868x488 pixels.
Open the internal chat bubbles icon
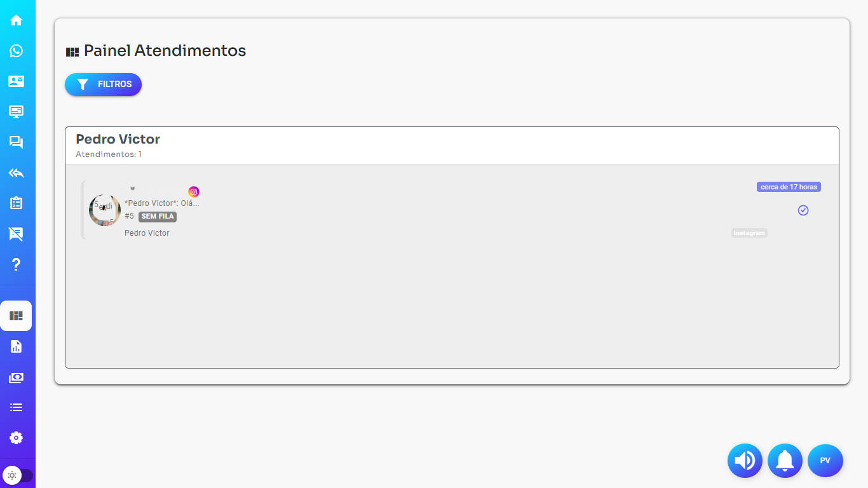(x=17, y=142)
